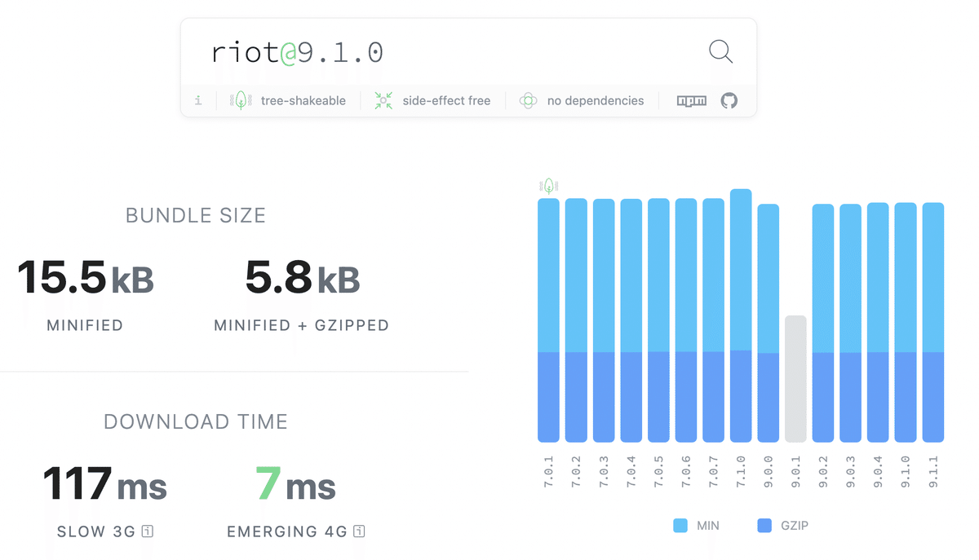Click the 15.5 kB minified size value
This screenshot has width=979, height=560.
pos(85,277)
